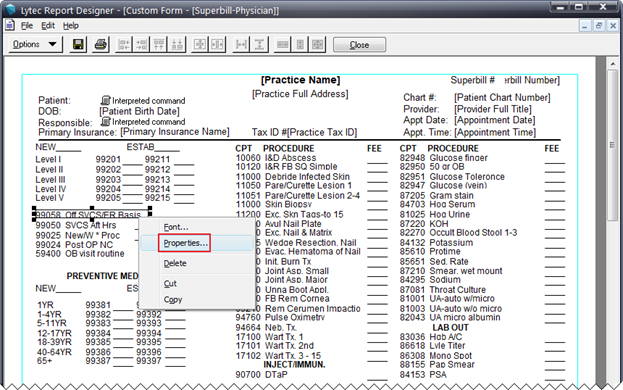
Task: Click the Print icon in toolbar
Action: tap(101, 44)
